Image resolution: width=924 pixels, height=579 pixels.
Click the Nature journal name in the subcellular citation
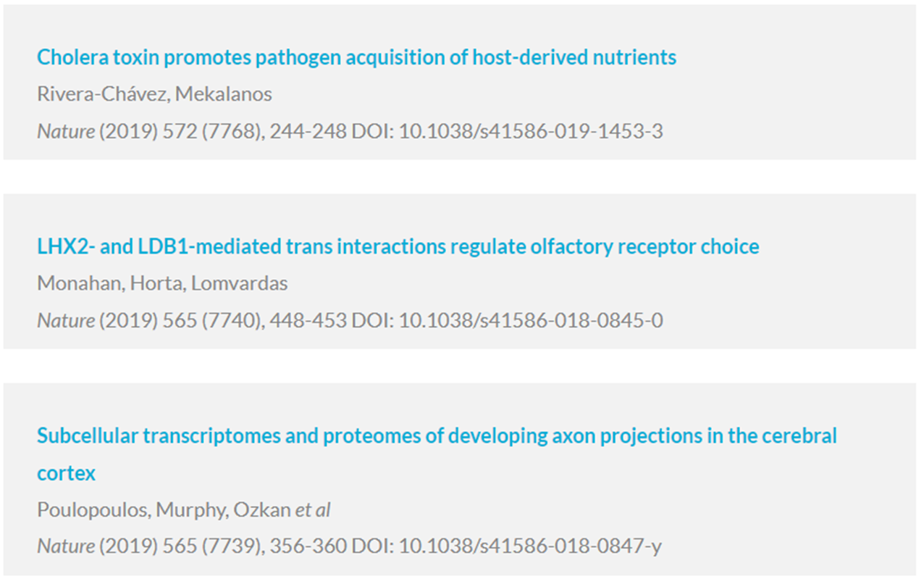66,546
